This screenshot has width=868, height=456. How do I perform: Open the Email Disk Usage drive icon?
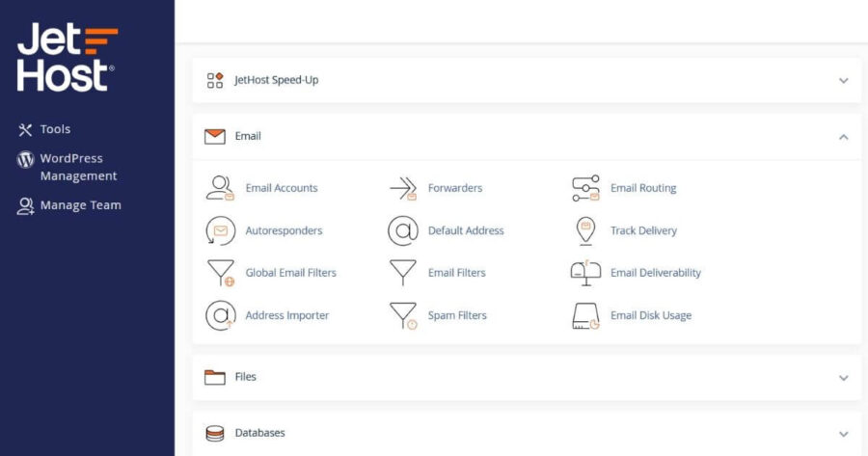(x=585, y=316)
